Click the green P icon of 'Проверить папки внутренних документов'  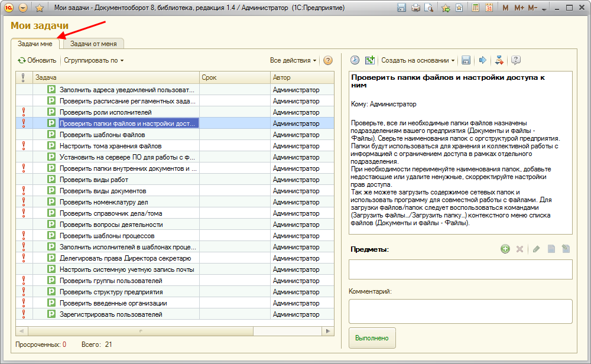click(x=51, y=168)
